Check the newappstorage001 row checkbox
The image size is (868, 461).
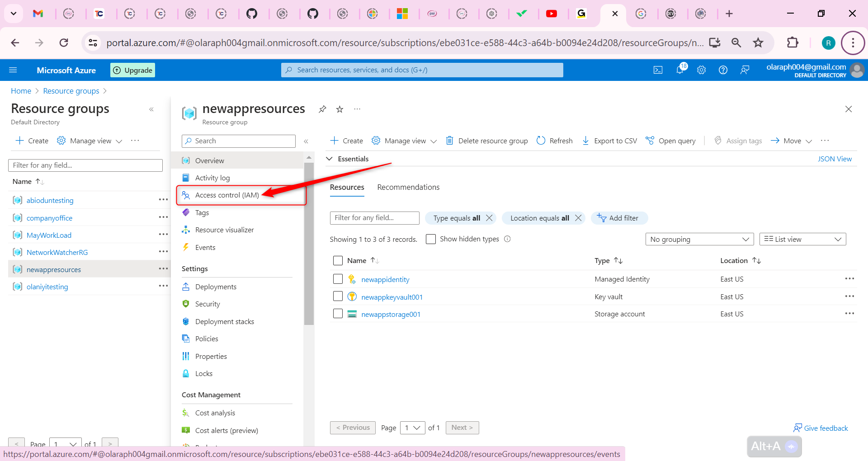tap(338, 314)
